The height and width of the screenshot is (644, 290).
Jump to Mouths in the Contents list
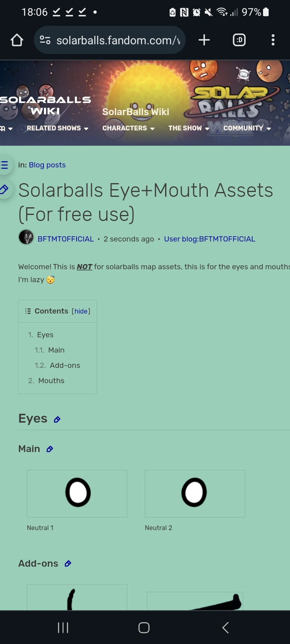[51, 380]
